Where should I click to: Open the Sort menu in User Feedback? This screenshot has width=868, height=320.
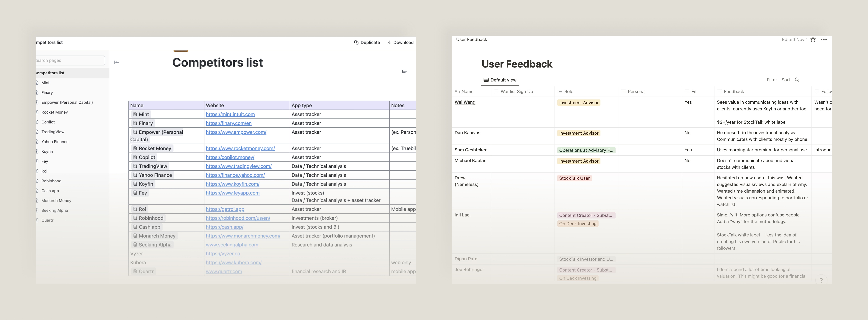click(x=786, y=80)
